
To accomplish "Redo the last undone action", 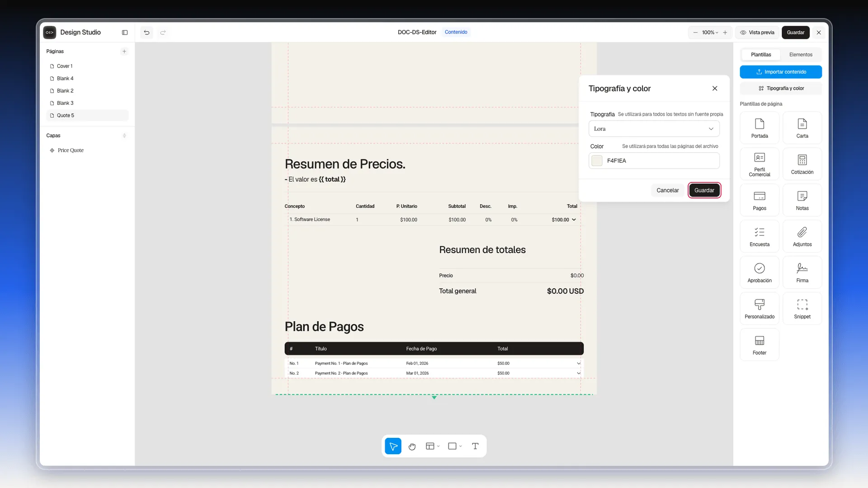I will point(163,33).
